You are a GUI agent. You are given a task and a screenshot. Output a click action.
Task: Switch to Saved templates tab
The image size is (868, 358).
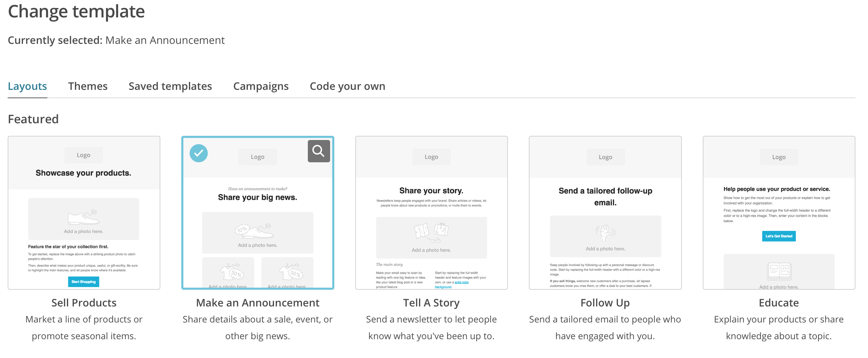pos(170,86)
